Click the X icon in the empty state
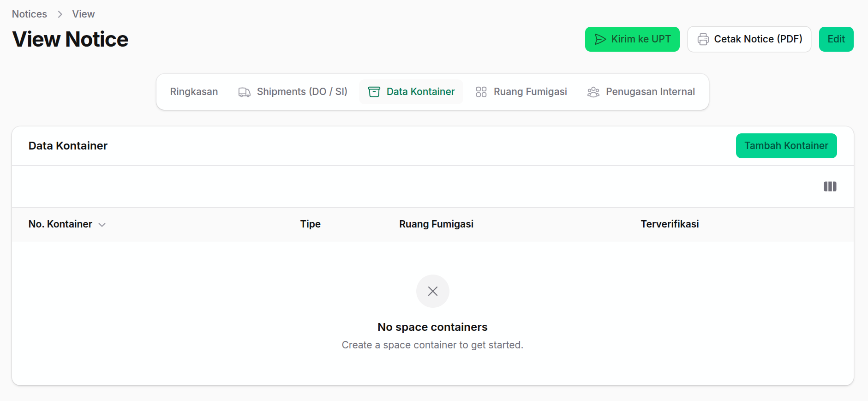868x401 pixels. click(433, 291)
